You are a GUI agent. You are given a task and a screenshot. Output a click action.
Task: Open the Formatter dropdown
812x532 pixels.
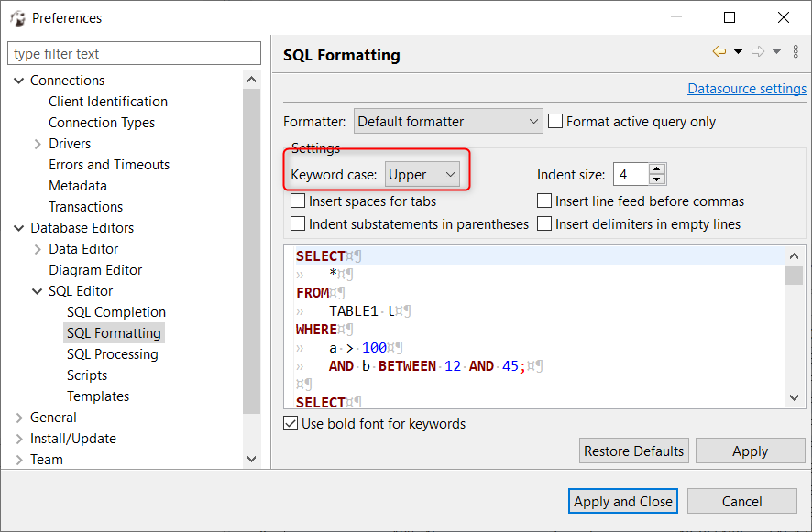click(x=534, y=121)
